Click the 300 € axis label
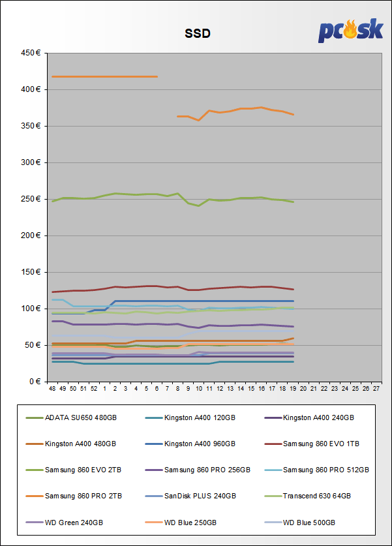This screenshot has width=392, height=546. tap(31, 162)
